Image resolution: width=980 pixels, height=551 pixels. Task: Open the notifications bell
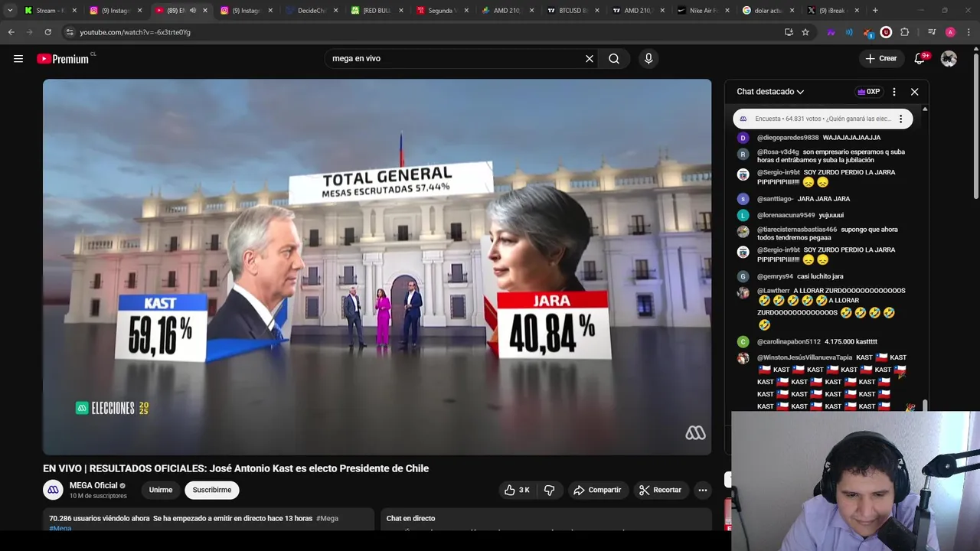click(920, 58)
